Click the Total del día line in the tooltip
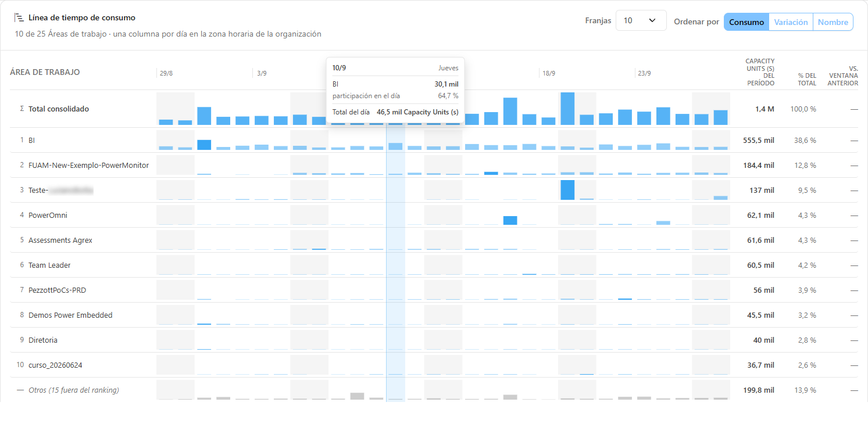868x438 pixels. click(395, 112)
